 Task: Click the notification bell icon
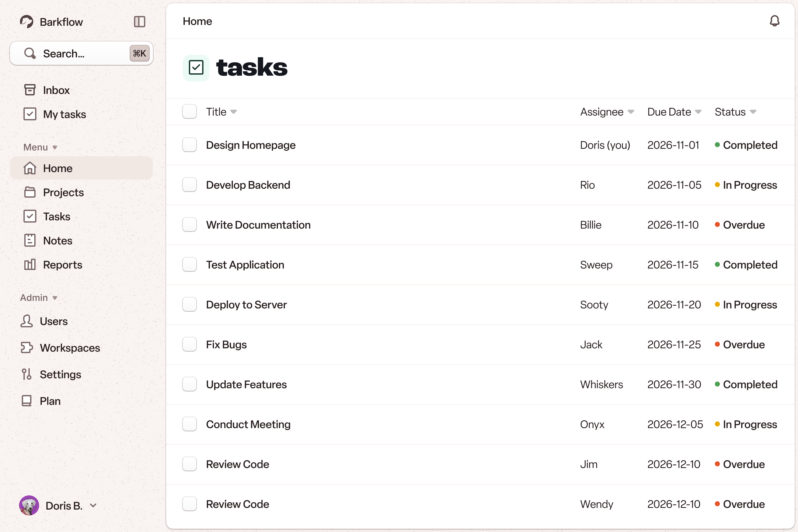[774, 21]
